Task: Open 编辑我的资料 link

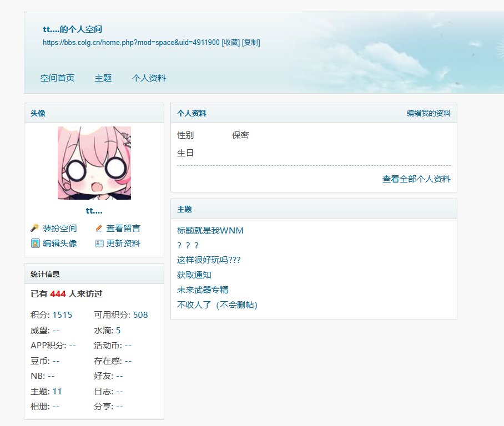Action: [x=429, y=113]
